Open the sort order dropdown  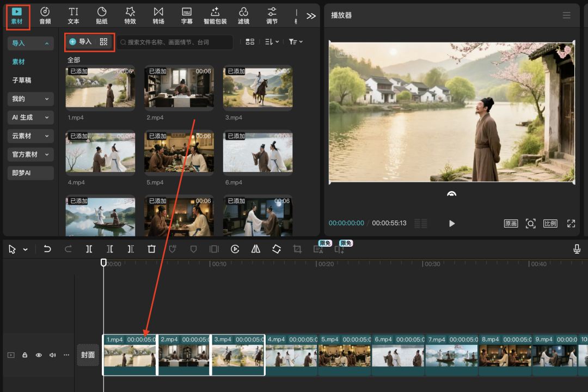[x=271, y=42]
